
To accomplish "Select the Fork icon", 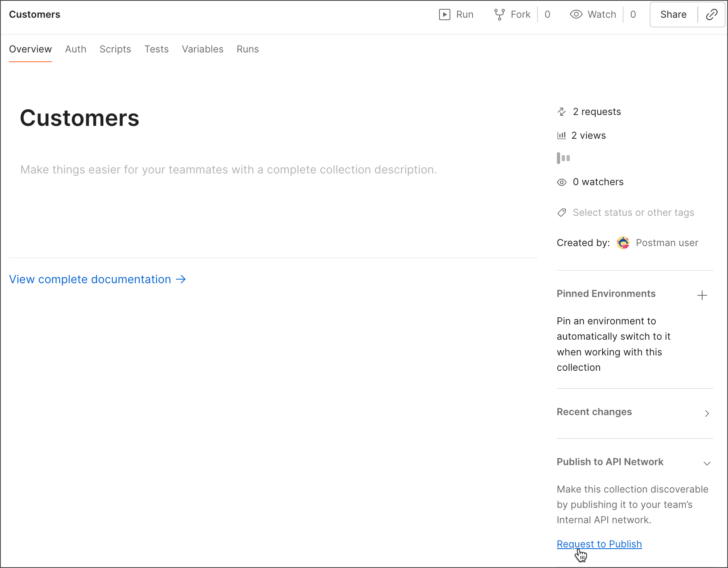I will pos(499,15).
